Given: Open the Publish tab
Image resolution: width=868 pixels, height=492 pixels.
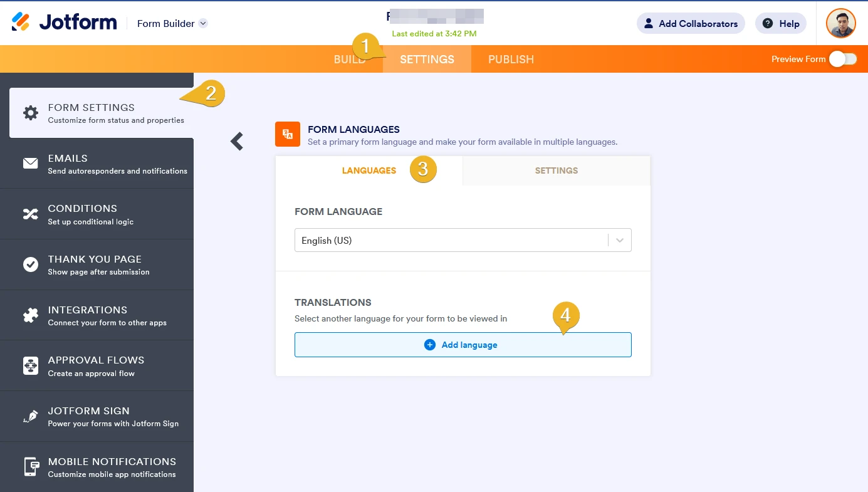Looking at the screenshot, I should click(x=511, y=59).
